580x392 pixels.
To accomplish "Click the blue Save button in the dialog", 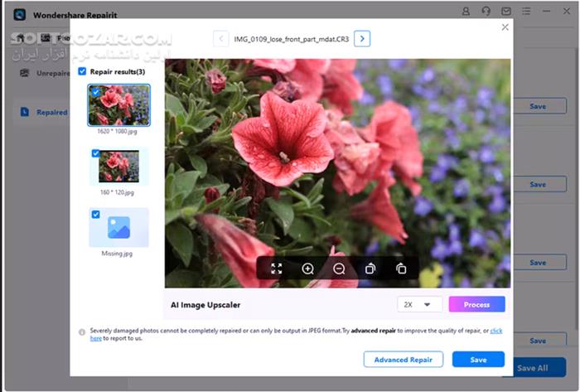I will (478, 360).
